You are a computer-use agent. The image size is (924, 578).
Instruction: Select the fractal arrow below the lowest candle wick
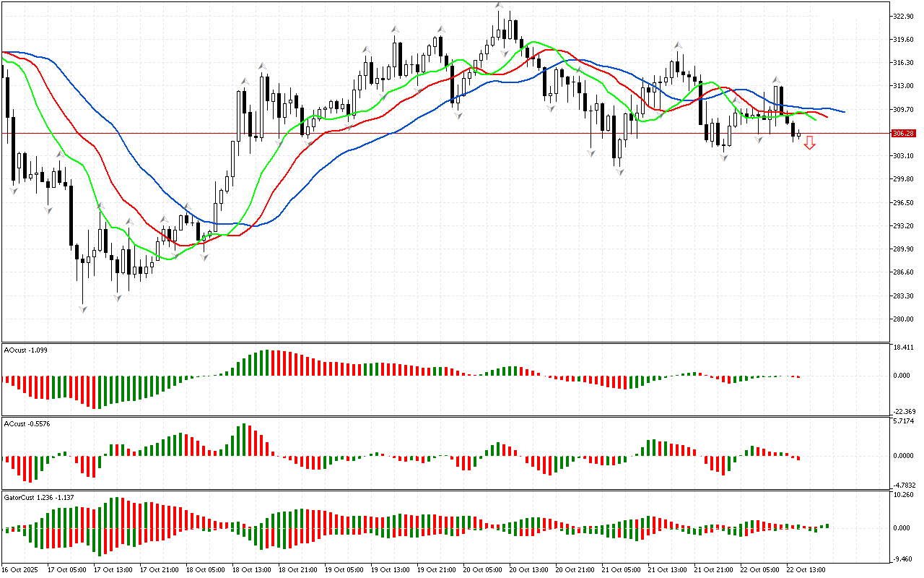83,309
